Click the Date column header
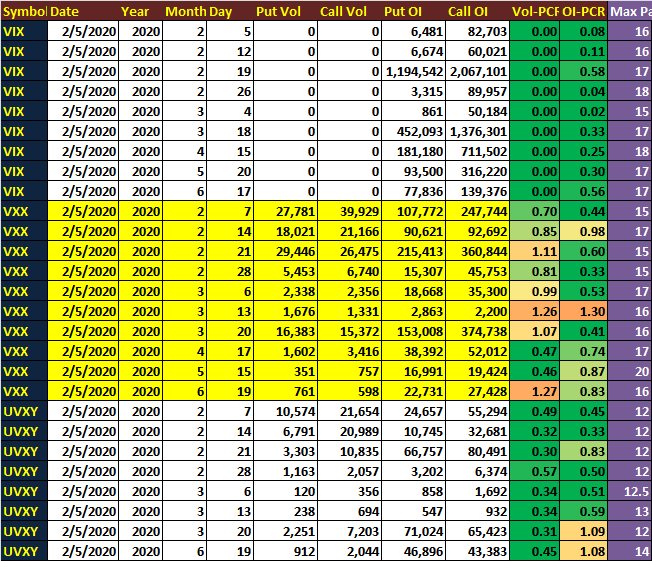 pyautogui.click(x=83, y=12)
